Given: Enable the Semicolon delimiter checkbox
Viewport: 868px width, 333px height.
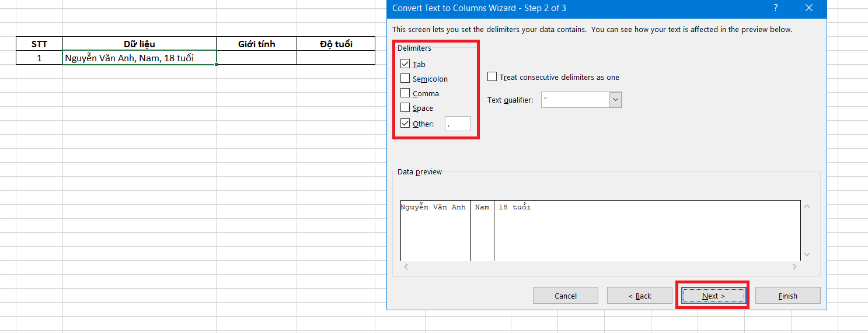Looking at the screenshot, I should [405, 79].
